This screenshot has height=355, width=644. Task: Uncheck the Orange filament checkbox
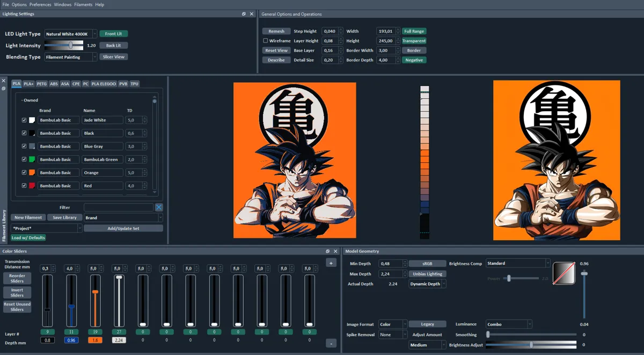click(24, 172)
